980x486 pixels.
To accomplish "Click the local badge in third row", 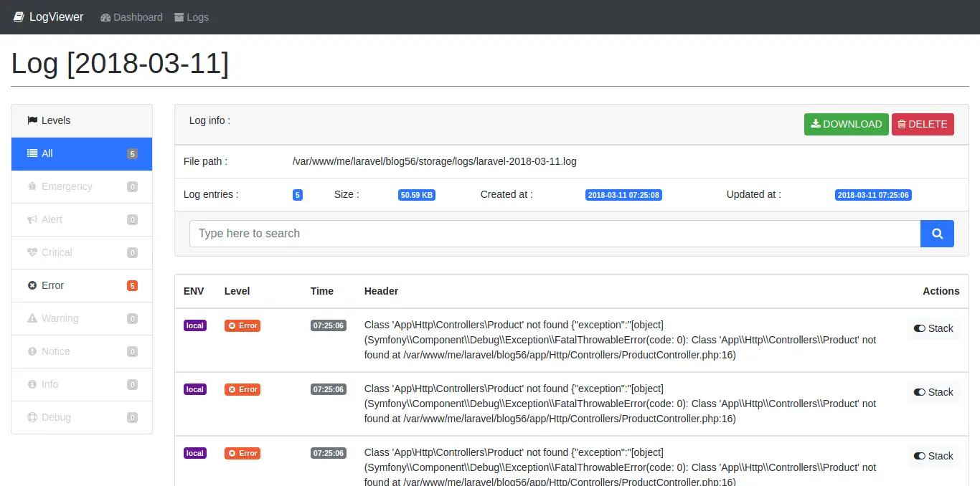I will [x=195, y=453].
